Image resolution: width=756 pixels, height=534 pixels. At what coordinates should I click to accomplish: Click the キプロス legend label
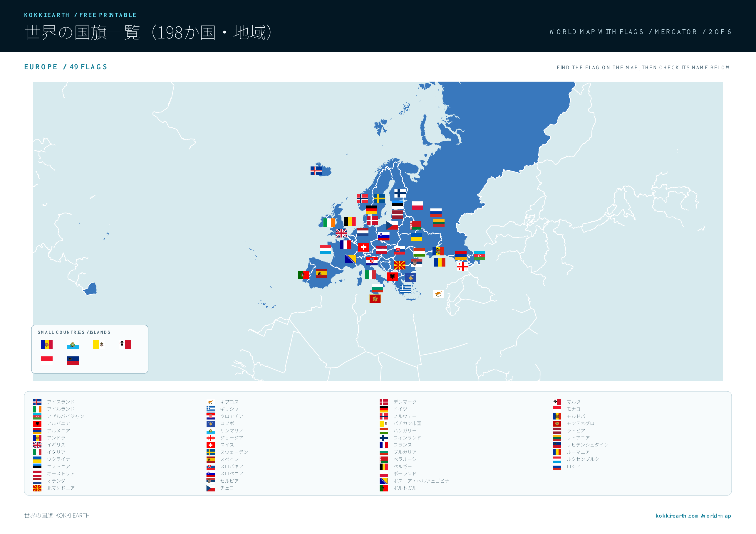pos(229,402)
